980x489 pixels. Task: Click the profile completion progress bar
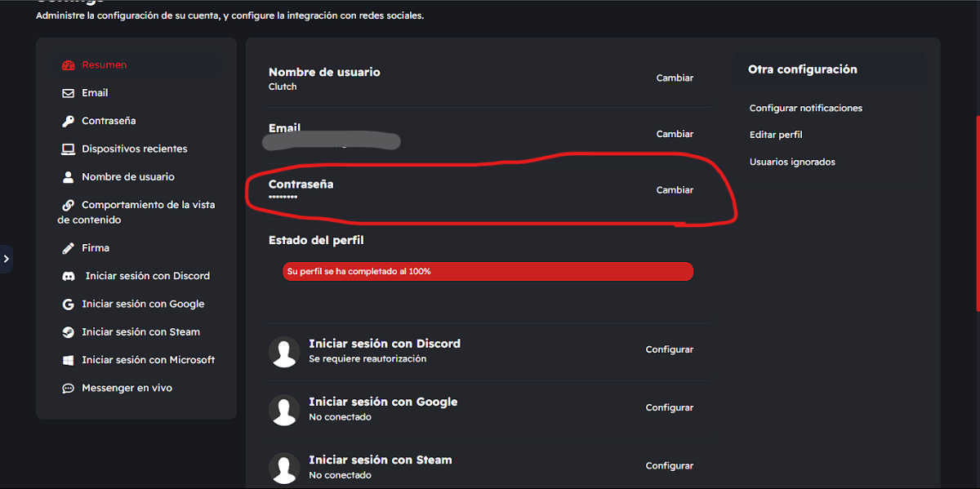pyautogui.click(x=488, y=271)
